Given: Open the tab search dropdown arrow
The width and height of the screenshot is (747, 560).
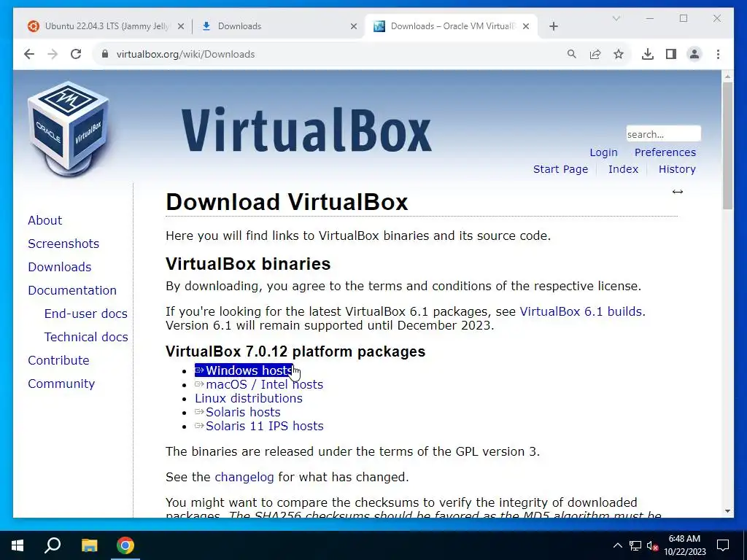Looking at the screenshot, I should [616, 18].
